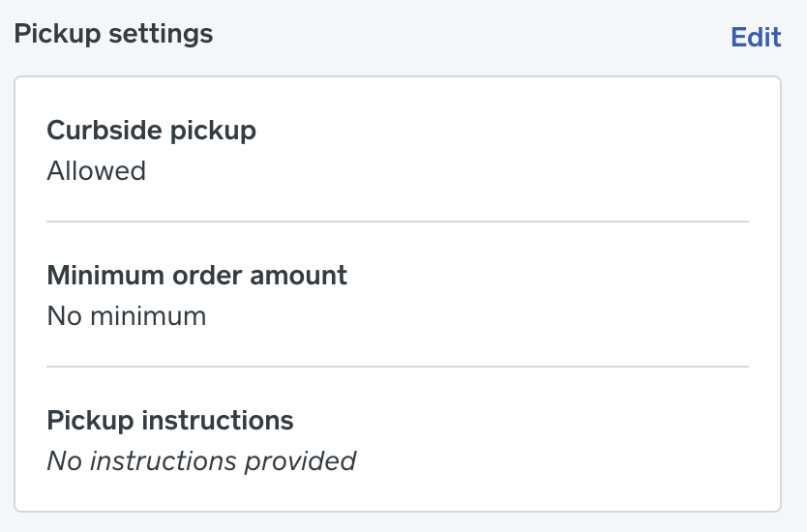
Task: Click the word Minimum in the bold label
Action: pyautogui.click(x=105, y=275)
